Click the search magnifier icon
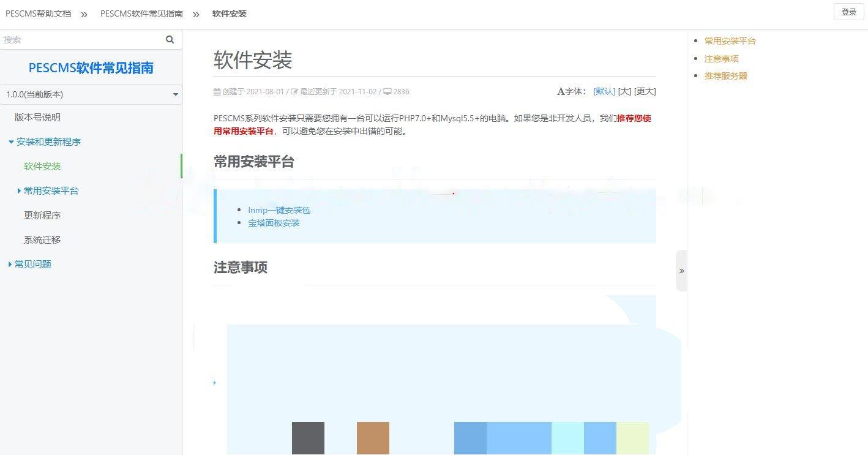The image size is (868, 455). point(170,39)
